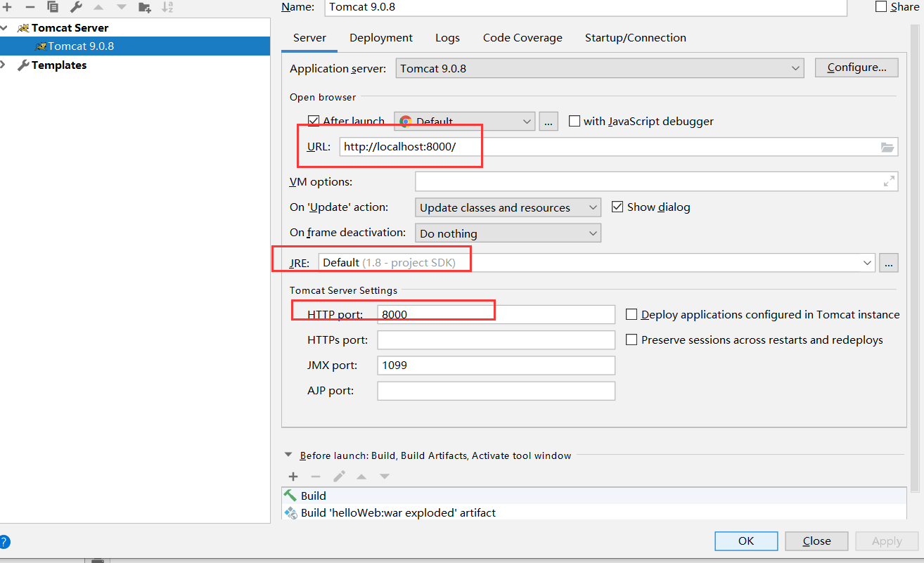Open On 'Update' action dropdown
Viewport: 924px width, 563px height.
[x=508, y=207]
